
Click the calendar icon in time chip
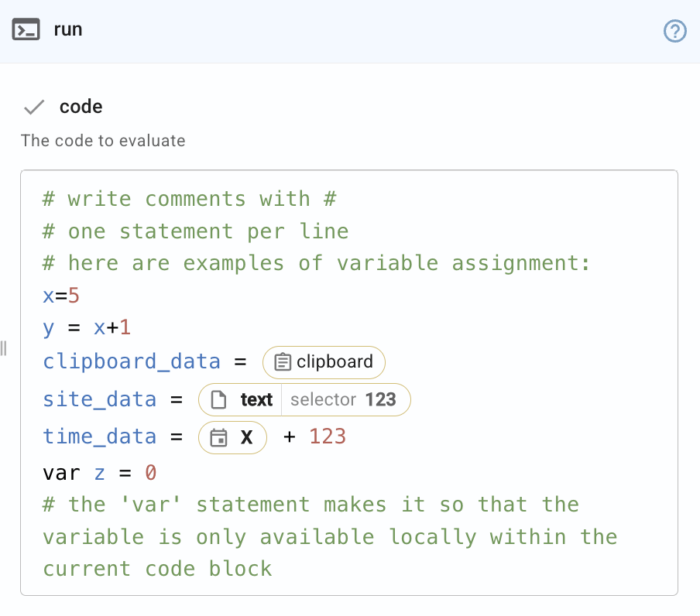[x=219, y=437]
